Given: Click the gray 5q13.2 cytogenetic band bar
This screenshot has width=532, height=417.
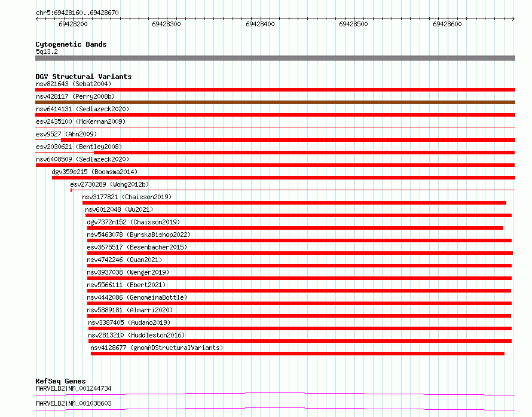Looking at the screenshot, I should click(275, 58).
